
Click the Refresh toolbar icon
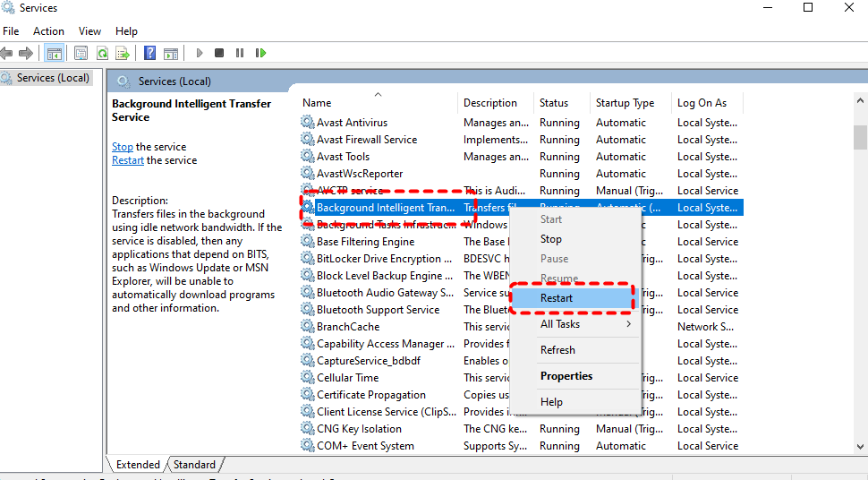pos(103,54)
